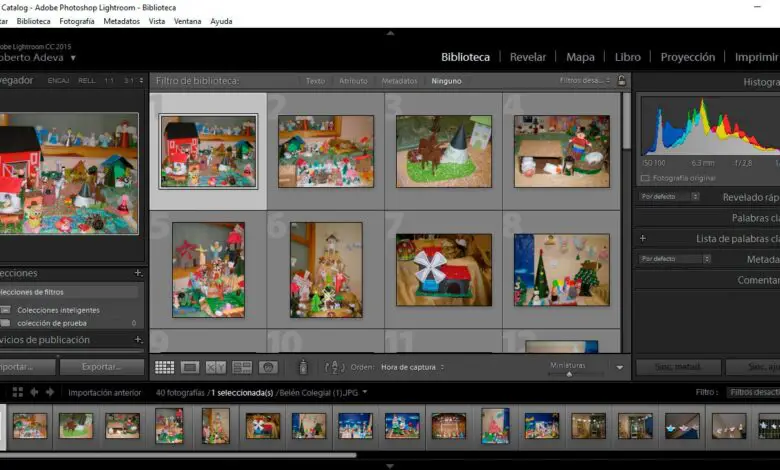Toggle sort direction A-Z icon

334,368
